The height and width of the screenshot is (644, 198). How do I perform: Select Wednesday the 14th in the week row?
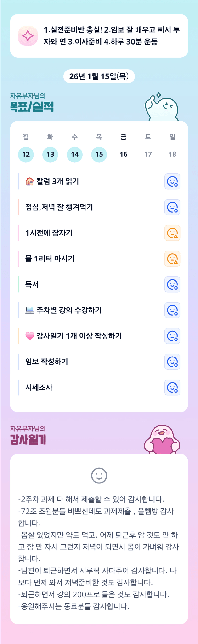75,155
